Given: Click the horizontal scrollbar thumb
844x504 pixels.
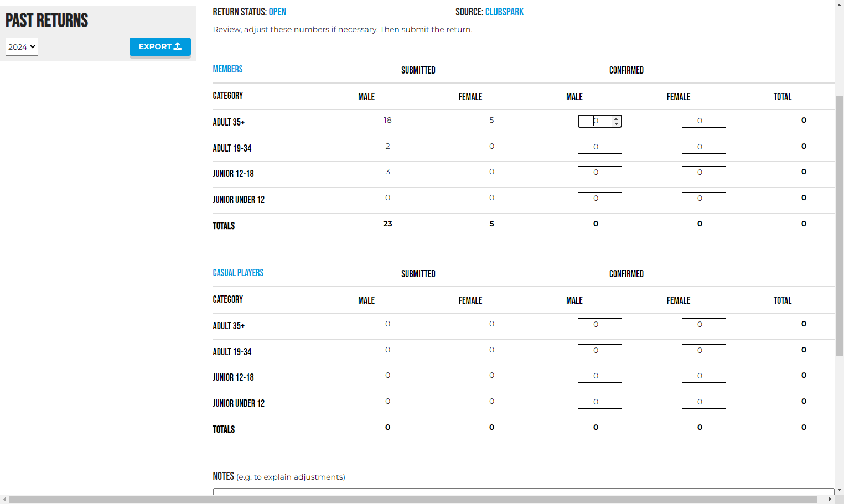Looking at the screenshot, I should [413, 500].
